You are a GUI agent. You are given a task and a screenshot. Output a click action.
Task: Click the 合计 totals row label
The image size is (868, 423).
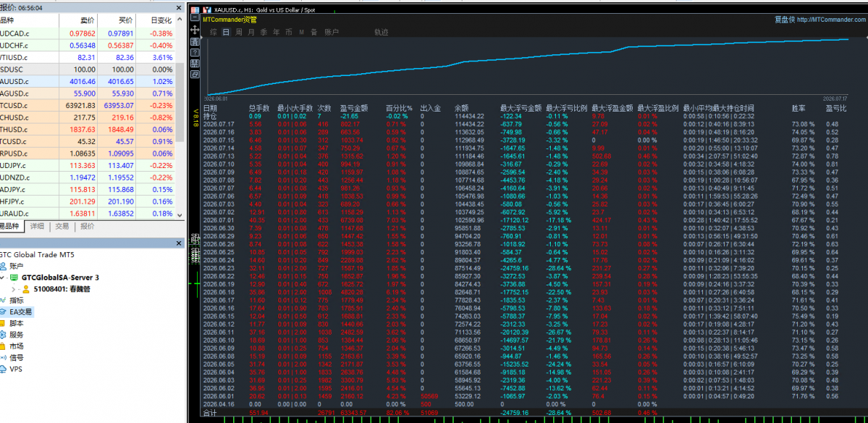pos(210,413)
